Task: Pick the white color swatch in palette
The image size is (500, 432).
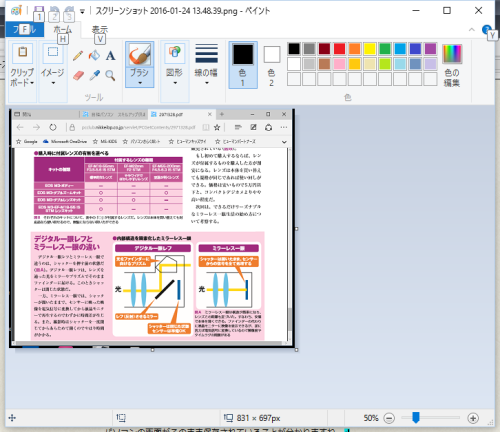Action: point(294,64)
